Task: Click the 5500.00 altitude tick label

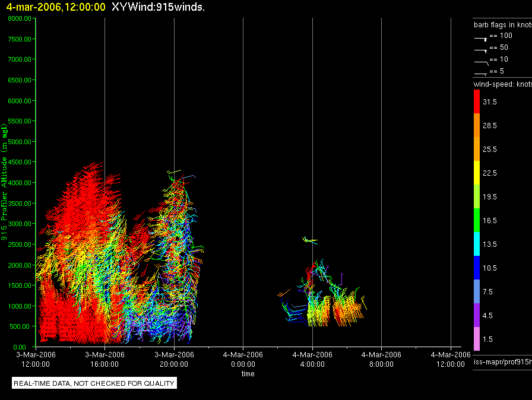Action: (20, 121)
